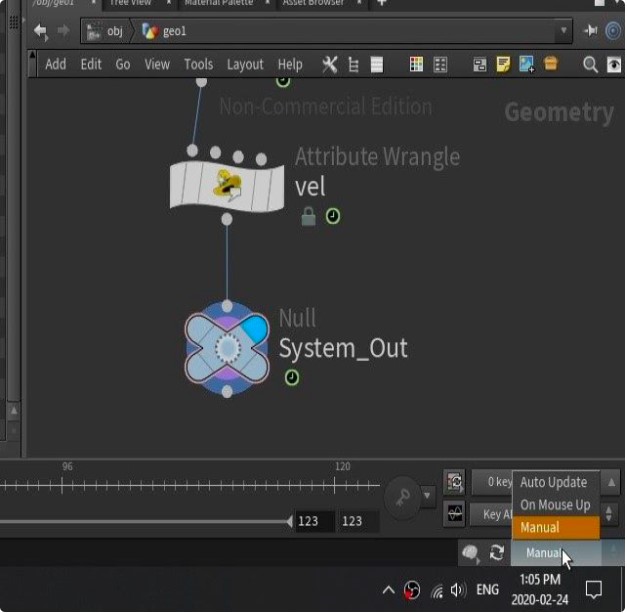Toggle the realtime playback button

[455, 482]
